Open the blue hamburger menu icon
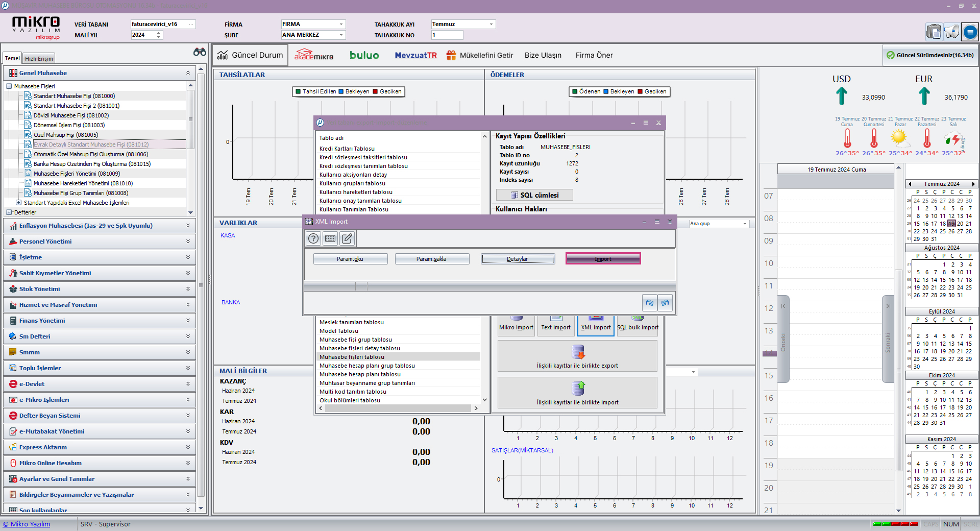 pos(970,32)
